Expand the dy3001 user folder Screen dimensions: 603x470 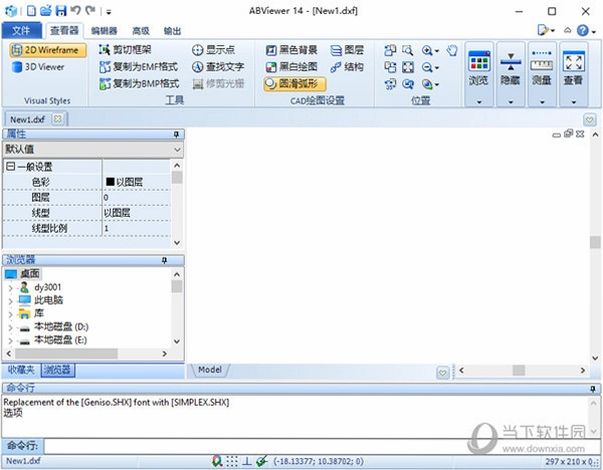click(x=10, y=288)
